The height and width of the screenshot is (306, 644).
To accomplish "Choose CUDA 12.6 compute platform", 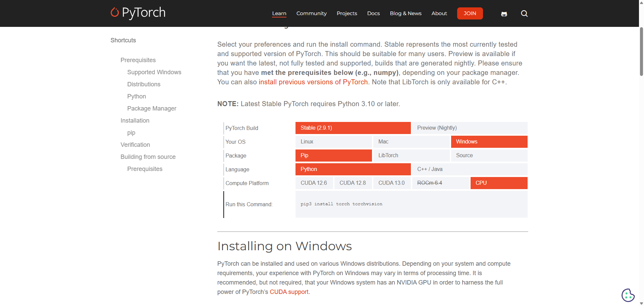I will [314, 183].
